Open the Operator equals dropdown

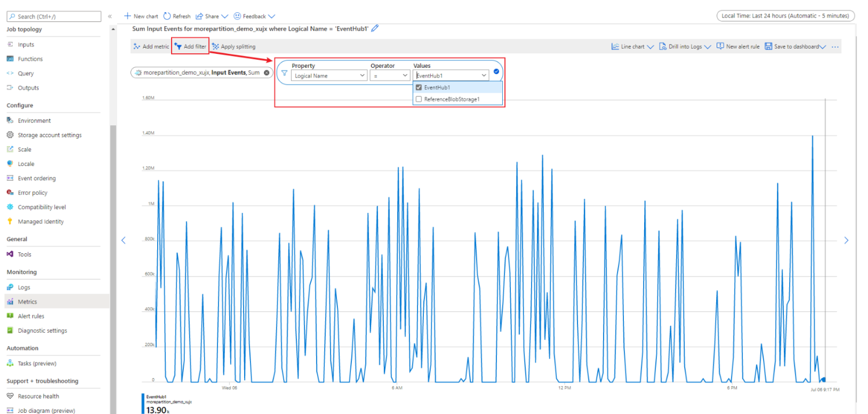pyautogui.click(x=390, y=75)
